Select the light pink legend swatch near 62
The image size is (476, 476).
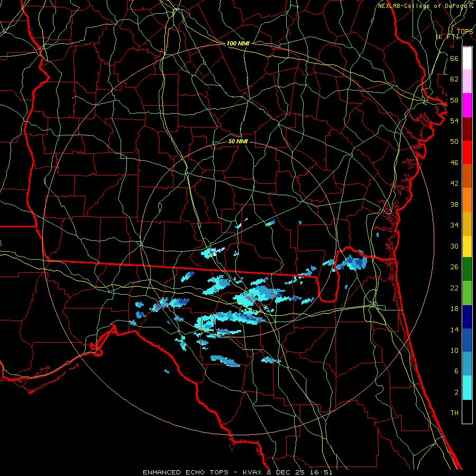(467, 81)
